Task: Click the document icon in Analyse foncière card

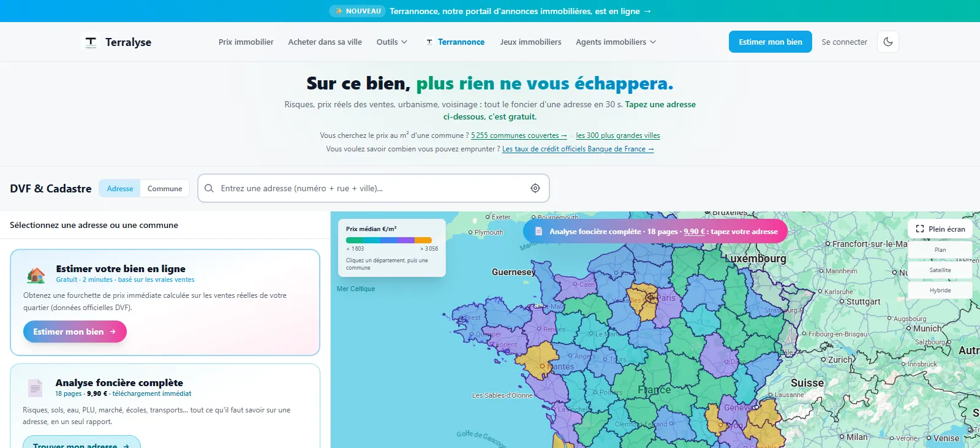Action: pos(36,388)
